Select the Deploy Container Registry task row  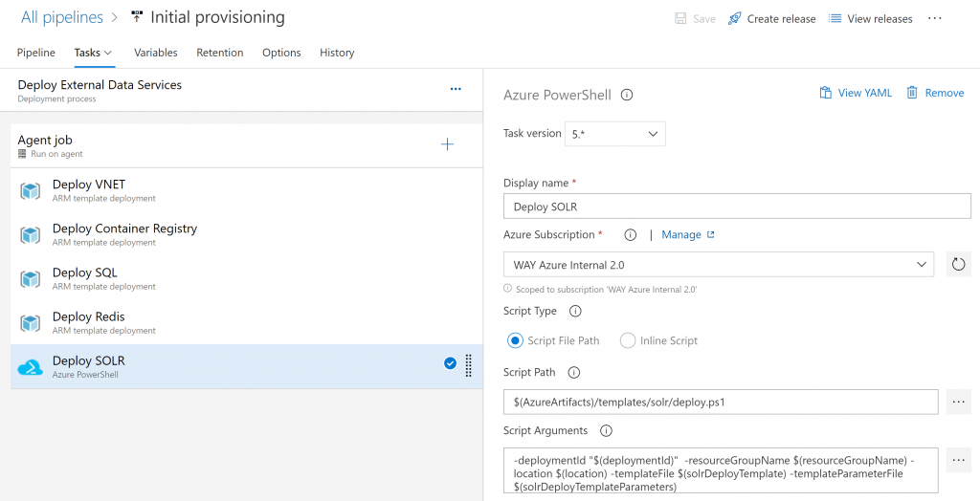[247, 235]
